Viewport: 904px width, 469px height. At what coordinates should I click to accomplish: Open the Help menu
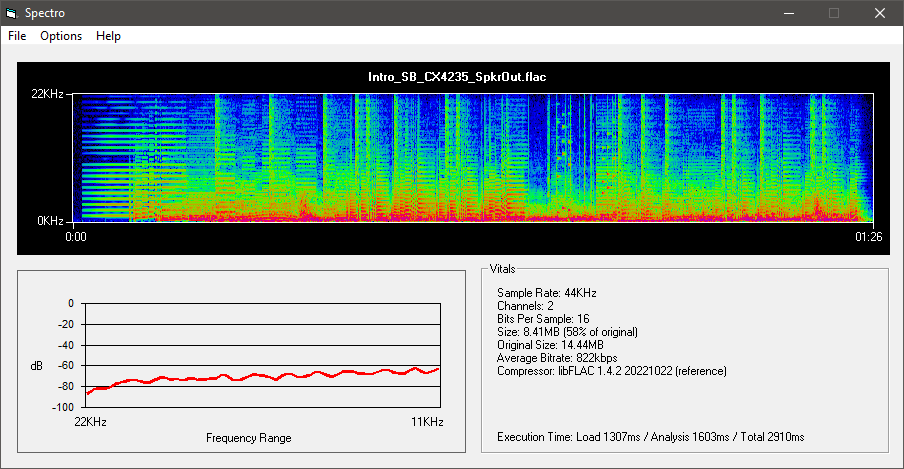click(x=108, y=36)
